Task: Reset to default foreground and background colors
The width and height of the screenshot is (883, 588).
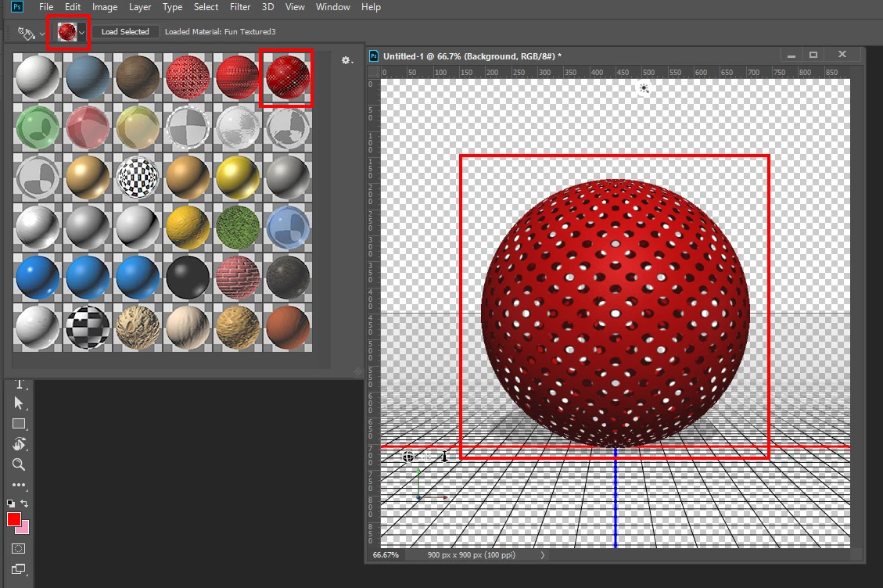Action: tap(11, 504)
